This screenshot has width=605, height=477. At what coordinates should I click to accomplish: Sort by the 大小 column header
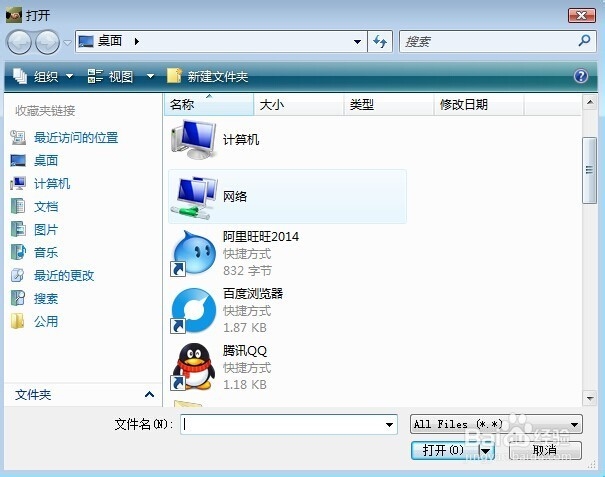[299, 104]
